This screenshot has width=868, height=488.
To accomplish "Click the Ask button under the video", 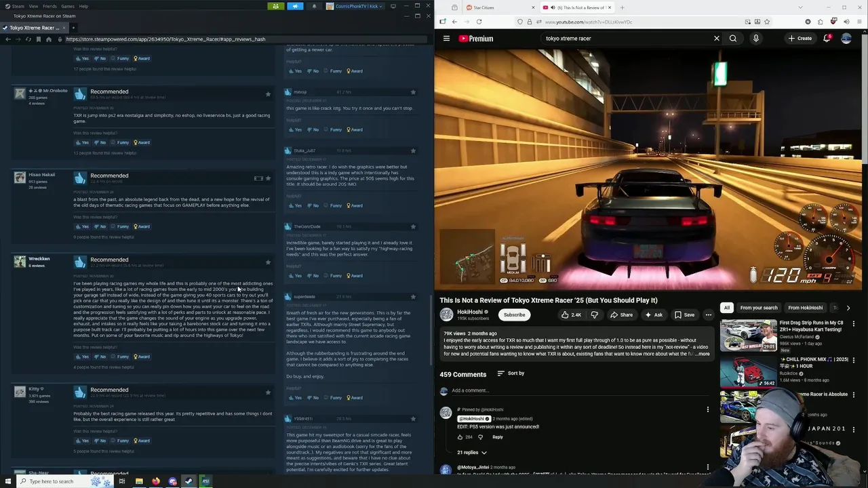I will (654, 314).
